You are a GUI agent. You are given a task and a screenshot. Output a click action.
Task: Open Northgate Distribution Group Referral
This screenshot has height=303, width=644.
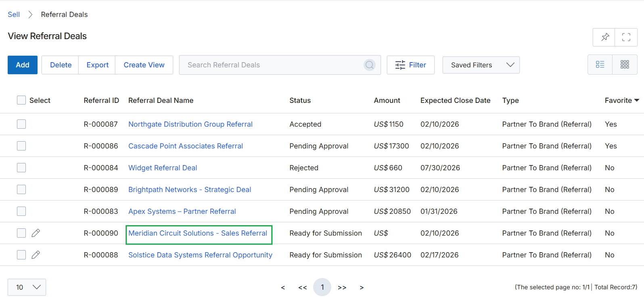coord(190,124)
